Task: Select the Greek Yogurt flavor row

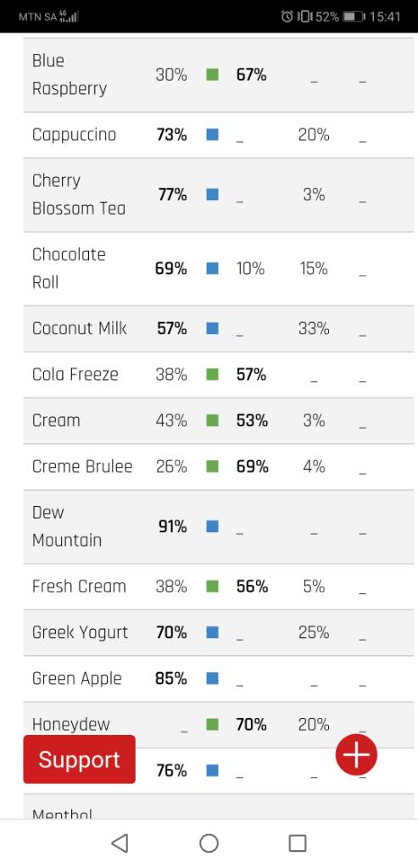Action: click(x=219, y=632)
